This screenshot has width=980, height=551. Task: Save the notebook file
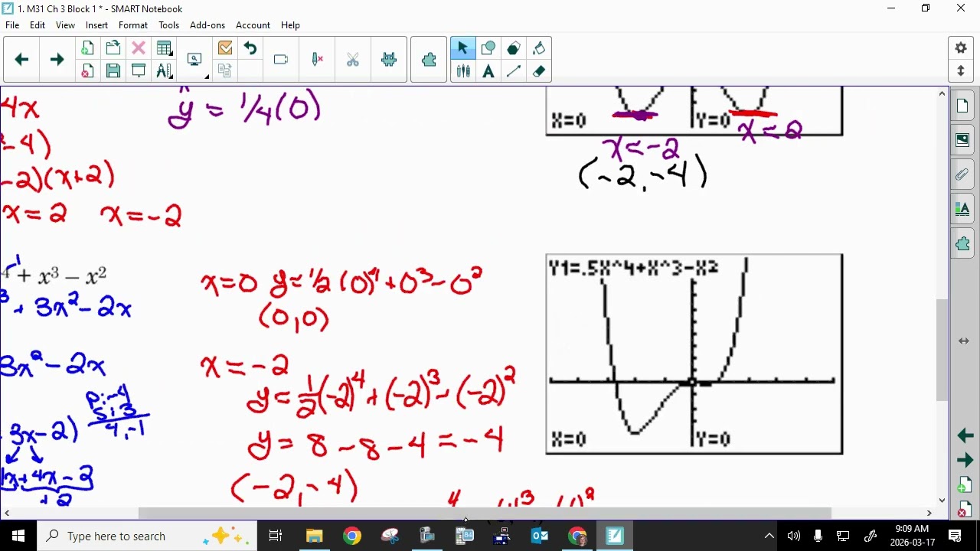point(113,71)
